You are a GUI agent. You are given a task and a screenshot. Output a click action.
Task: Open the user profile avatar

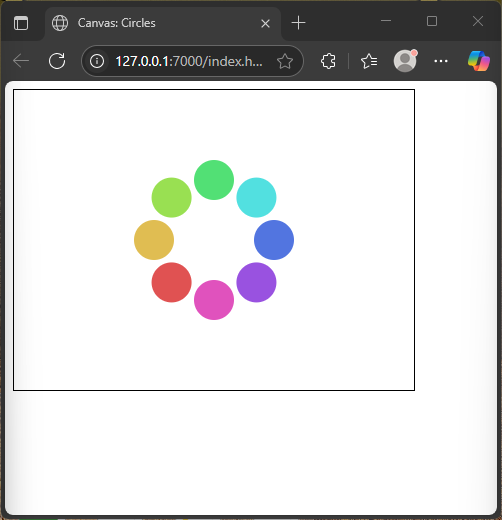point(405,61)
